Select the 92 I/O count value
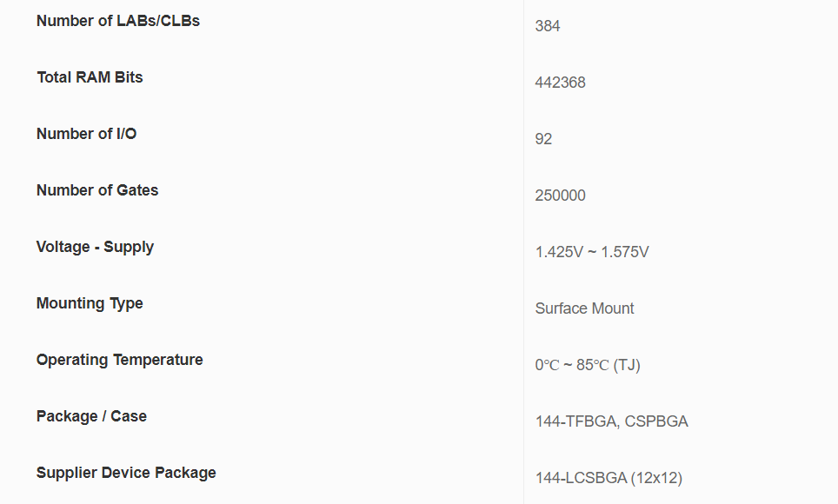This screenshot has width=838, height=504. 543,139
